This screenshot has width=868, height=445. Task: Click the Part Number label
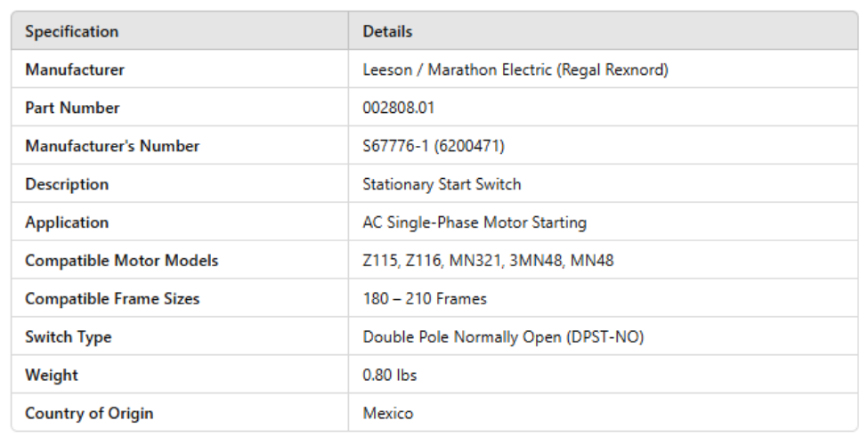[72, 108]
